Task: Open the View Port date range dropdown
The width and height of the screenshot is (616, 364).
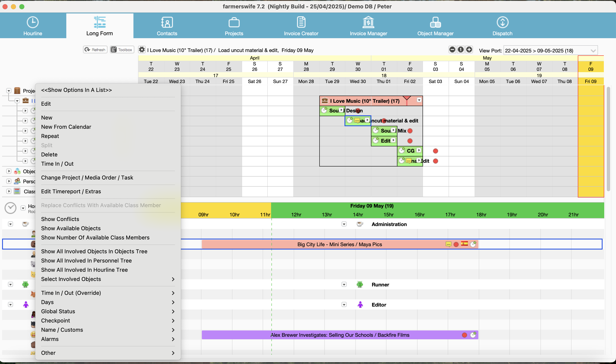Action: [x=593, y=51]
